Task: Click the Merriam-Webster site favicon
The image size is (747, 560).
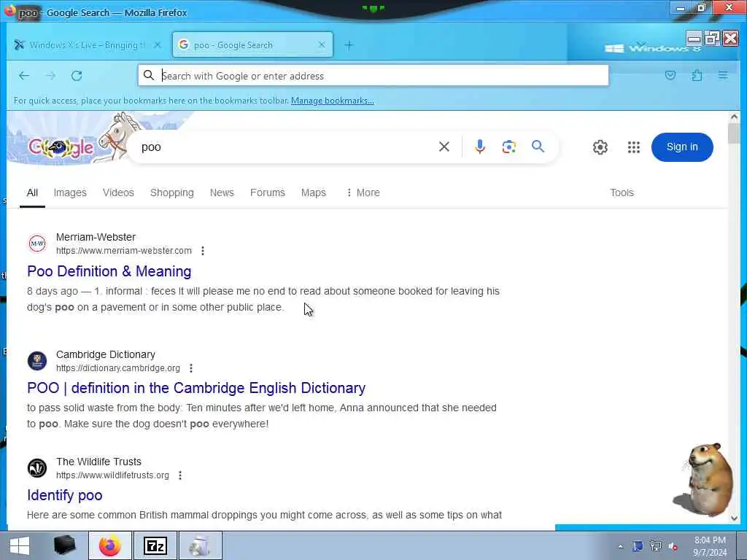Action: pyautogui.click(x=37, y=244)
